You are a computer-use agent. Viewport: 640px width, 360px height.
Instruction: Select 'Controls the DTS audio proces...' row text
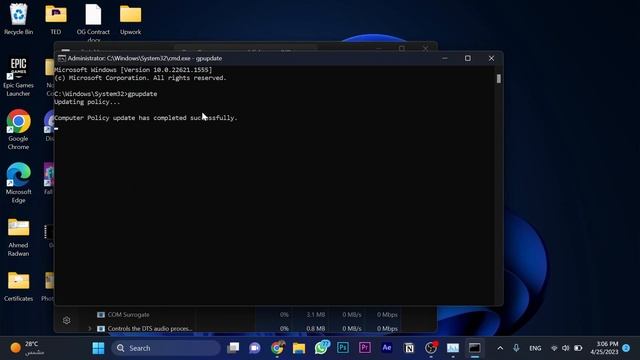[x=150, y=329]
